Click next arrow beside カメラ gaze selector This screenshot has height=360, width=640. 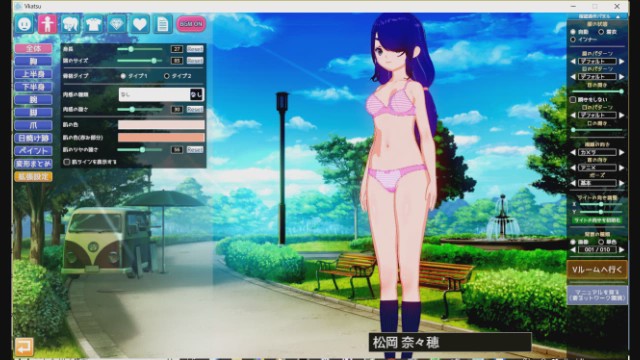(x=622, y=152)
